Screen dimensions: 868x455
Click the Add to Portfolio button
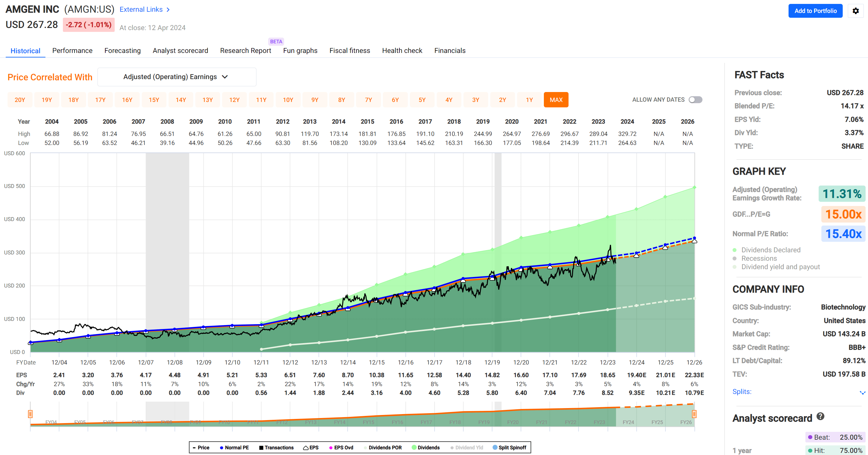815,11
